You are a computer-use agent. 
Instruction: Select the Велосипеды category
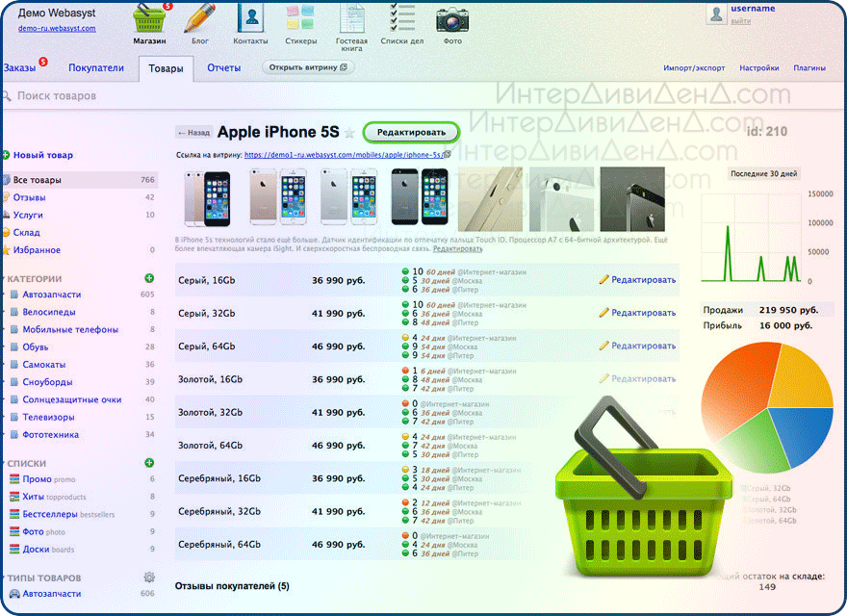[x=49, y=312]
